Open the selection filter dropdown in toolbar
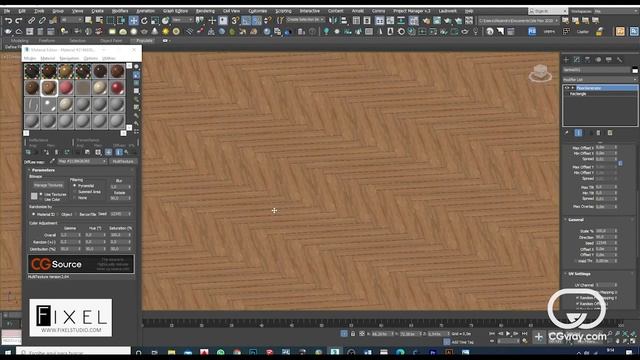 pyautogui.click(x=71, y=20)
